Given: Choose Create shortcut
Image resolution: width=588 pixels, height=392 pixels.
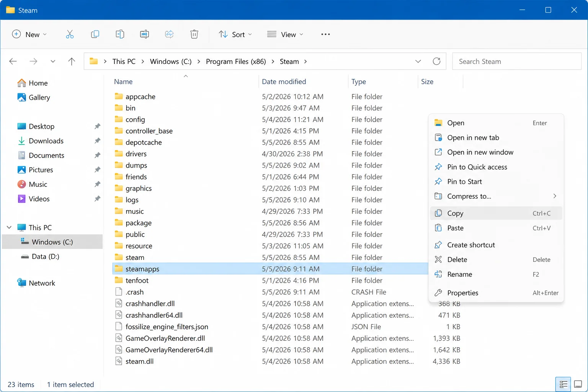Looking at the screenshot, I should pos(496,245).
